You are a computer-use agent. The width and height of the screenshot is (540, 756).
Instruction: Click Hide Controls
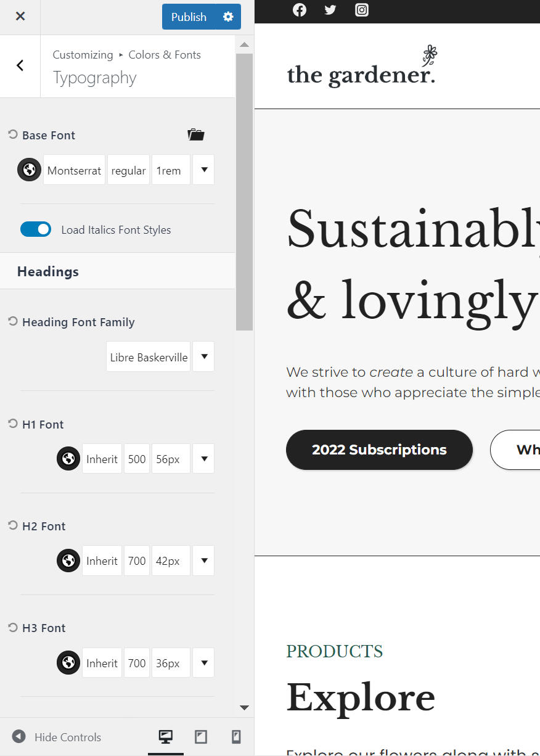tap(56, 737)
